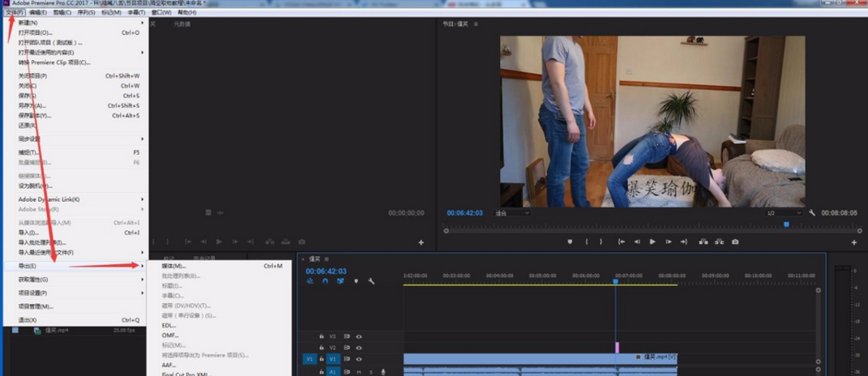Click the Program monitor playhead on the scrub bar
Screen dimensions: 868x376
coord(786,224)
